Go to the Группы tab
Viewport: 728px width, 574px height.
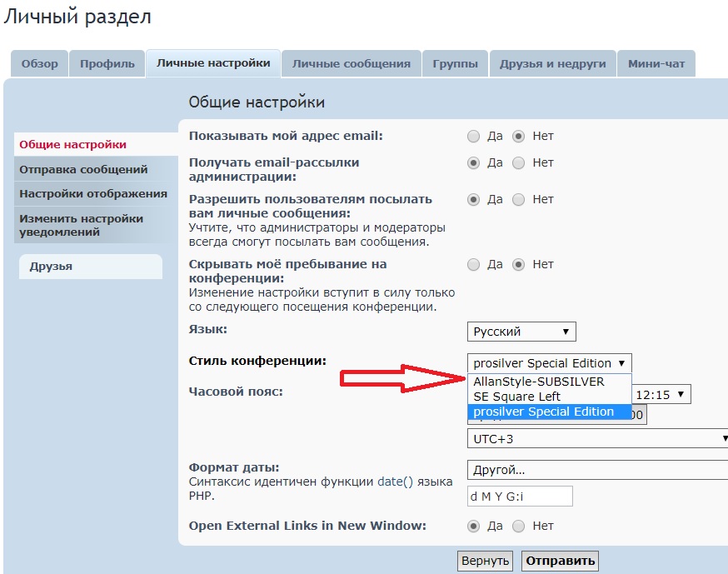455,64
